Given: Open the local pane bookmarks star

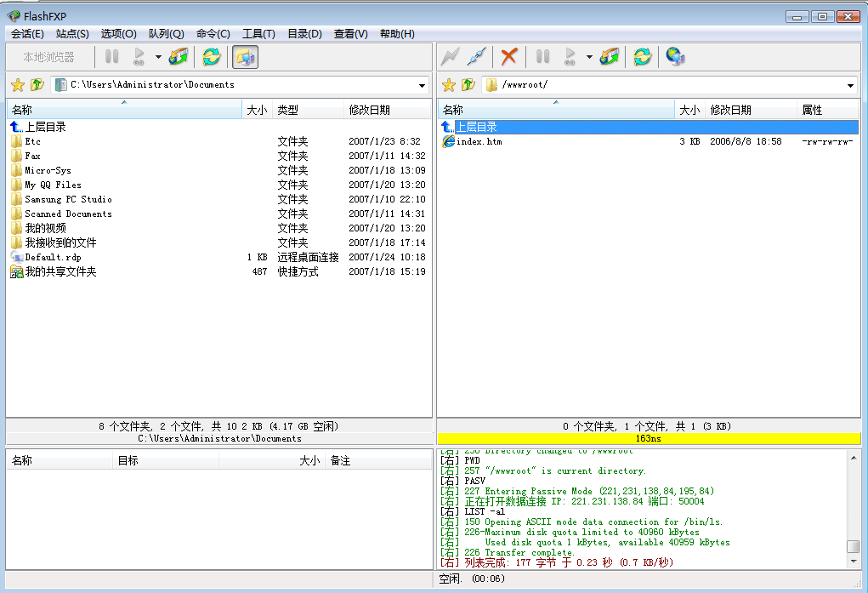Looking at the screenshot, I should tap(17, 85).
